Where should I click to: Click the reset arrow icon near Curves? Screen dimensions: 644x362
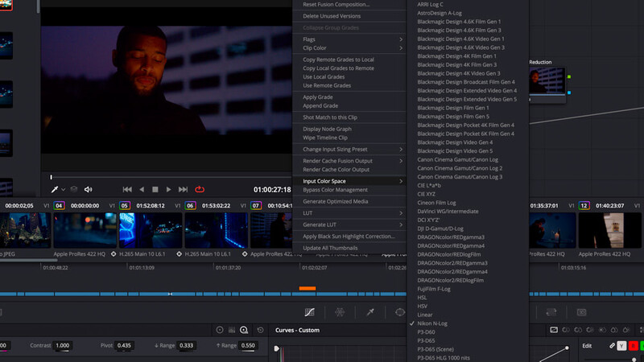pos(260,330)
